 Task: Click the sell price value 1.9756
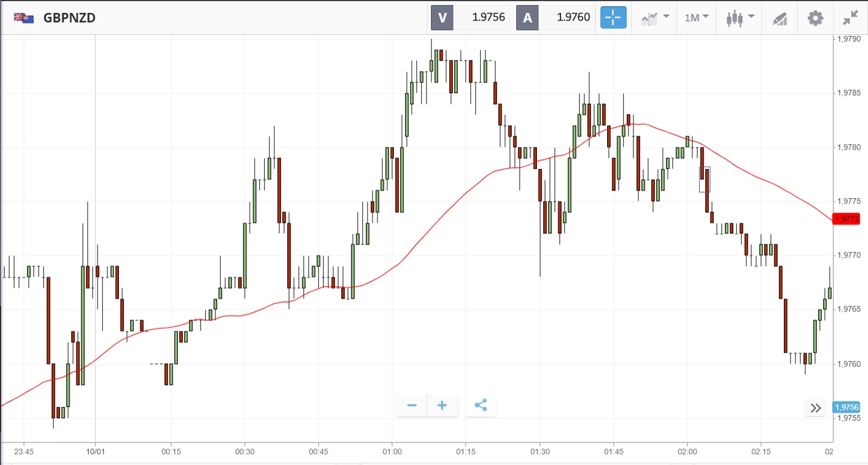click(488, 17)
